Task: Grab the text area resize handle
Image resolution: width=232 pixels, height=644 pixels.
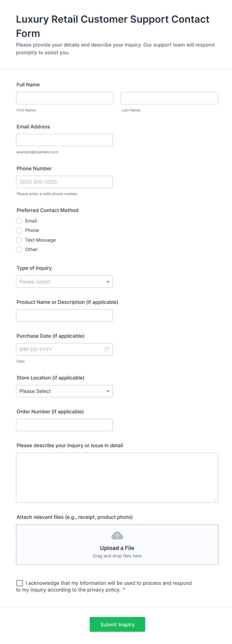Action: pos(216,500)
